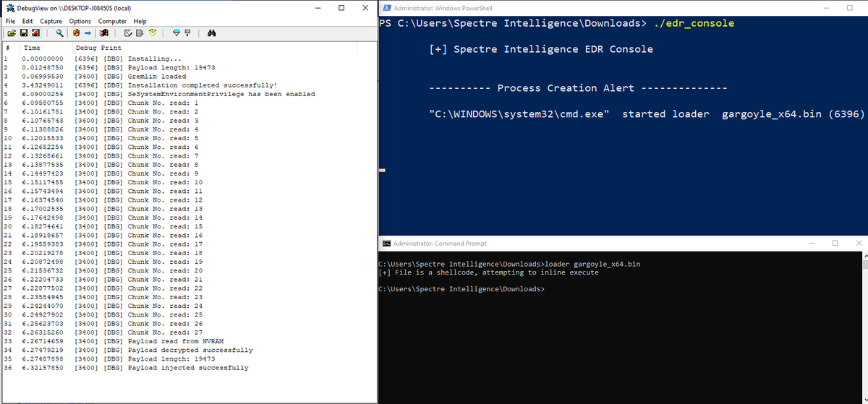Viewport: 868px width, 404px height.
Task: Click 'gargoyle_x64.bin (6396)' in PowerShell alert
Action: [x=793, y=114]
